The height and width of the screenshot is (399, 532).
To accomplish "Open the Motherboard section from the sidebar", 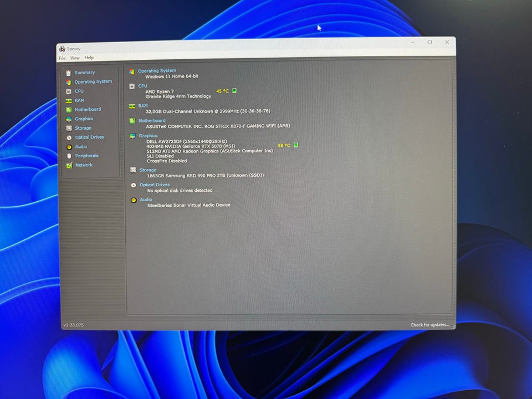I will click(88, 109).
